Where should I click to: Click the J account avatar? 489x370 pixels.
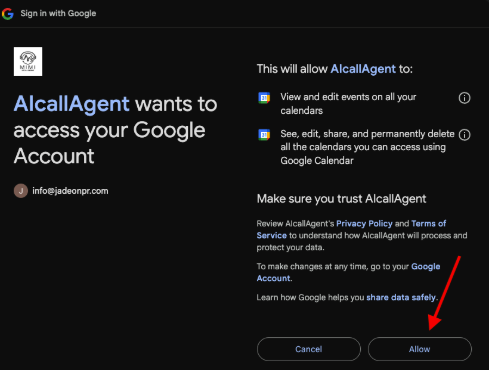pos(21,191)
